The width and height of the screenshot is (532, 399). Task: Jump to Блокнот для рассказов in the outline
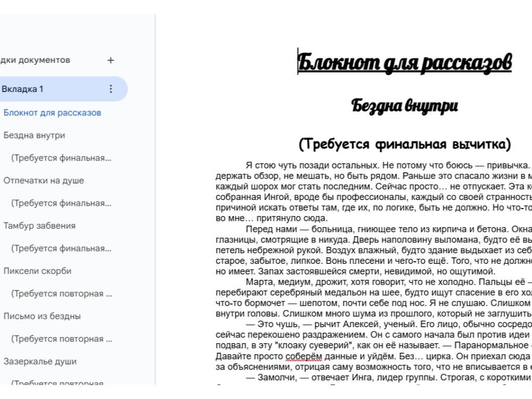[52, 113]
